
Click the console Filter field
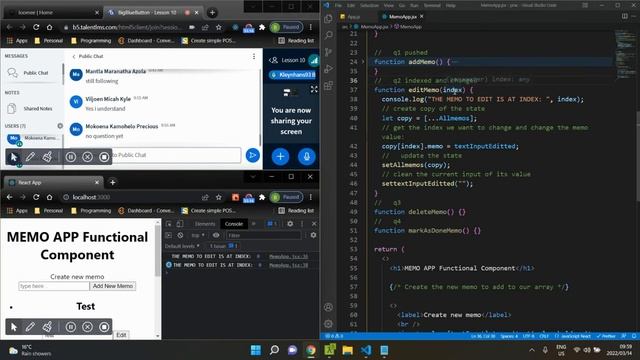pyautogui.click(x=264, y=235)
